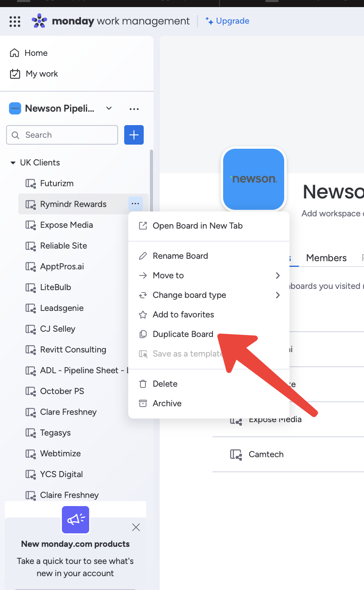Click the star icon for favorites

[x=143, y=315]
